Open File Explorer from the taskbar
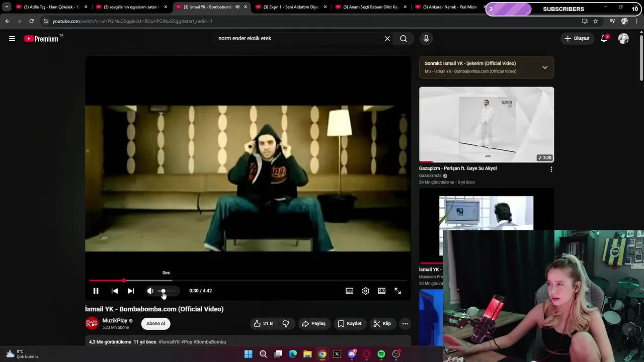 [x=307, y=354]
